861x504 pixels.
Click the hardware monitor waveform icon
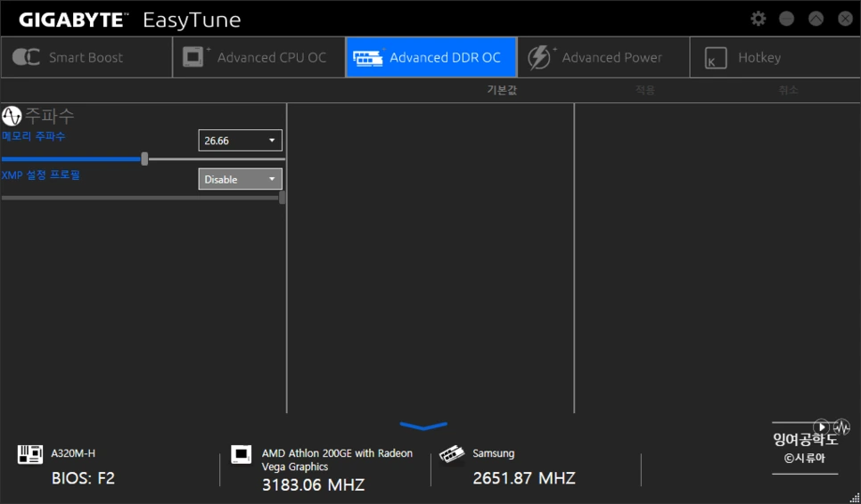841,427
